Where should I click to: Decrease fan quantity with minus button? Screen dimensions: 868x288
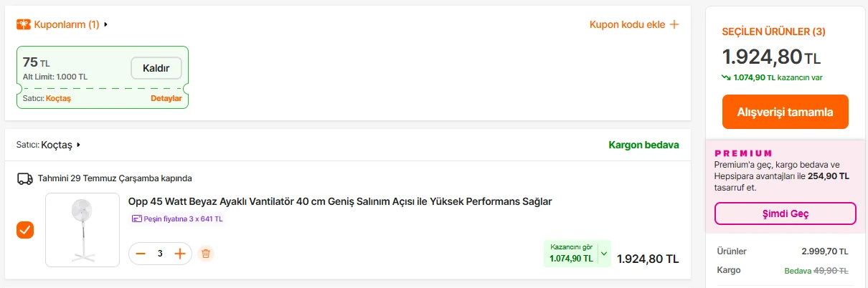141,254
